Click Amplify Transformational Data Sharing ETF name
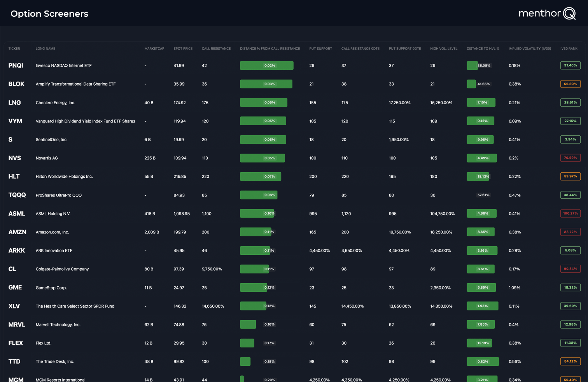 76,84
